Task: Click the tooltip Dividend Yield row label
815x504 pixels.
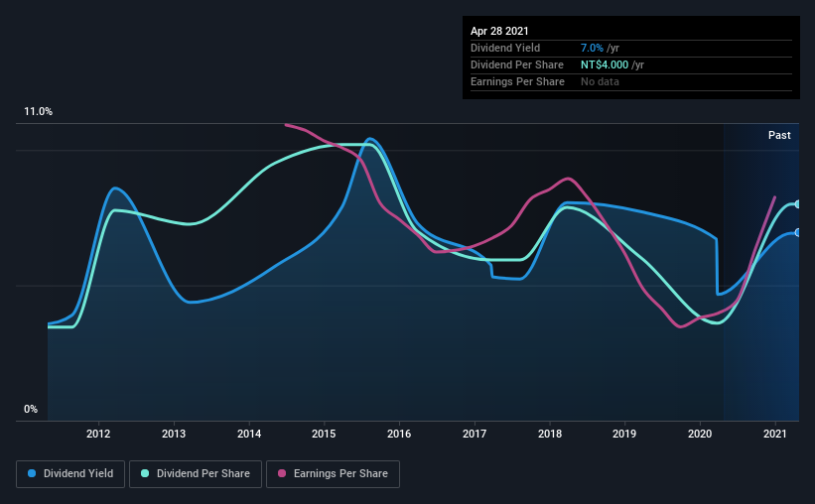Action: 505,48
